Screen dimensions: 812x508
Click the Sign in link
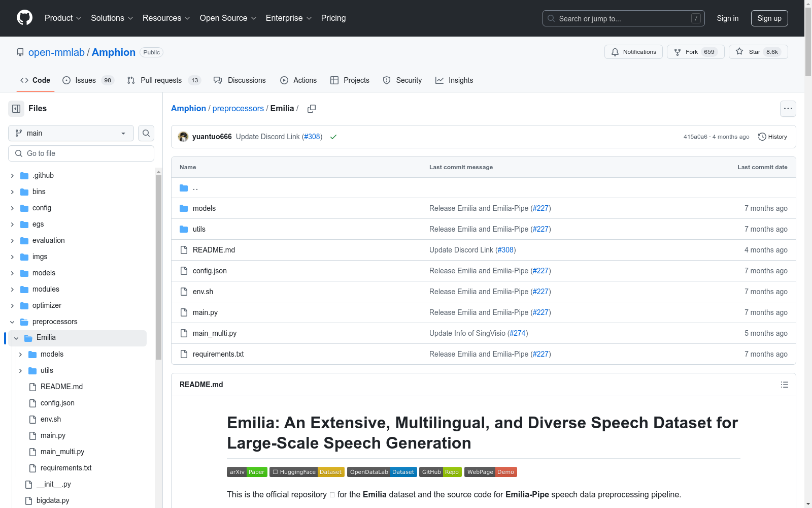(727, 18)
